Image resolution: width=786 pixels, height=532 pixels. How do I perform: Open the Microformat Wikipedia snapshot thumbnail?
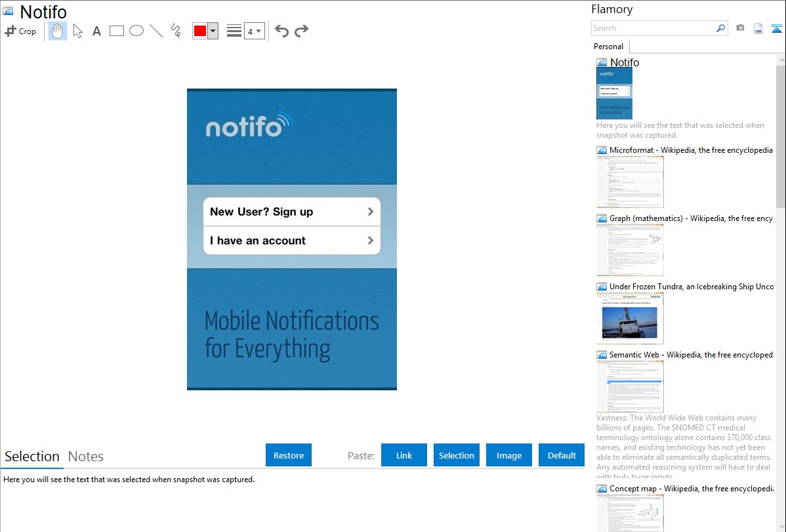(x=630, y=182)
